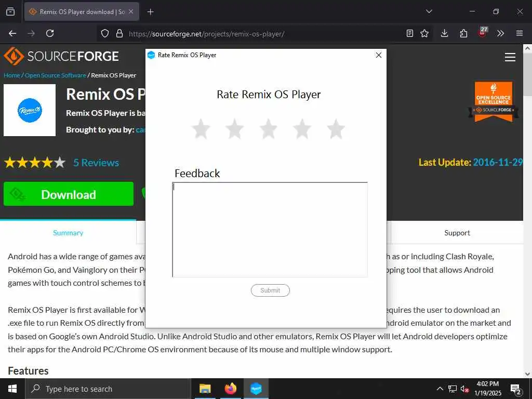The height and width of the screenshot is (399, 532).
Task: Click the taskbar search box
Action: point(108,389)
